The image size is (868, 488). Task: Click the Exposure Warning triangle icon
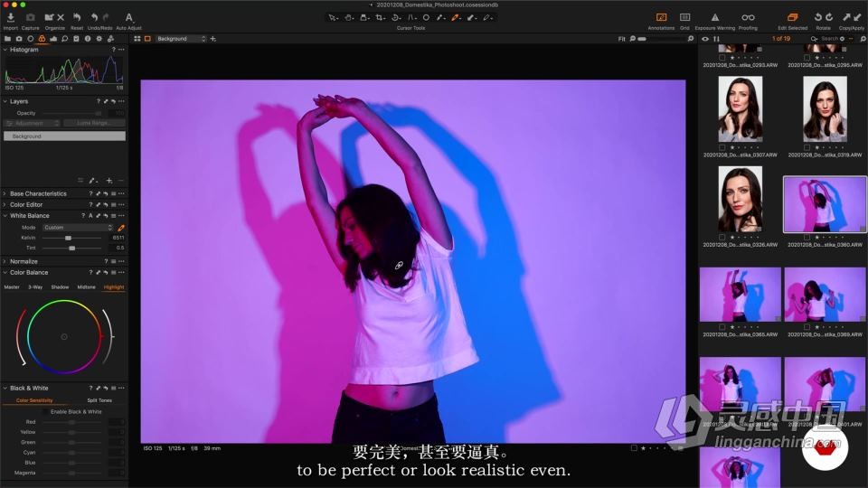pos(714,18)
